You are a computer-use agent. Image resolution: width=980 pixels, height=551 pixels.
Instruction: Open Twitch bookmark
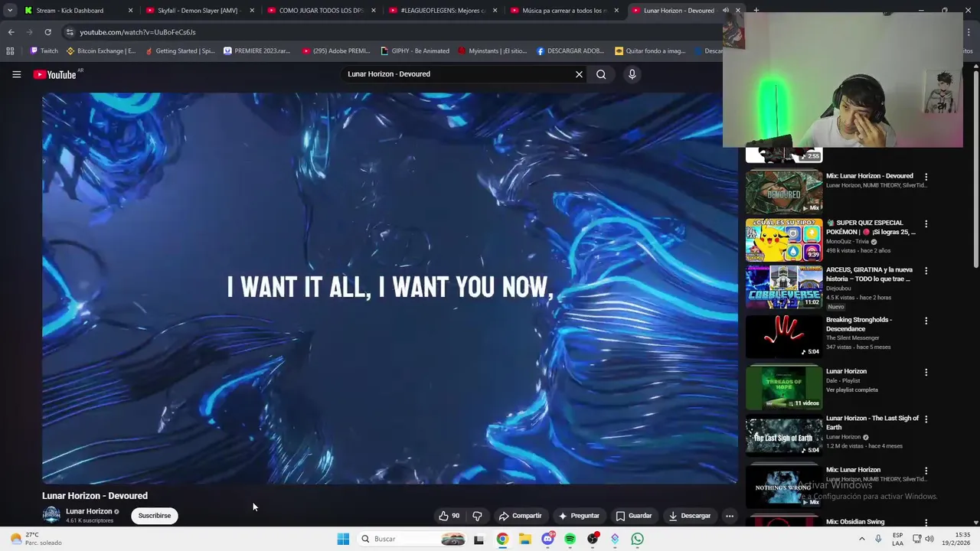pyautogui.click(x=44, y=51)
